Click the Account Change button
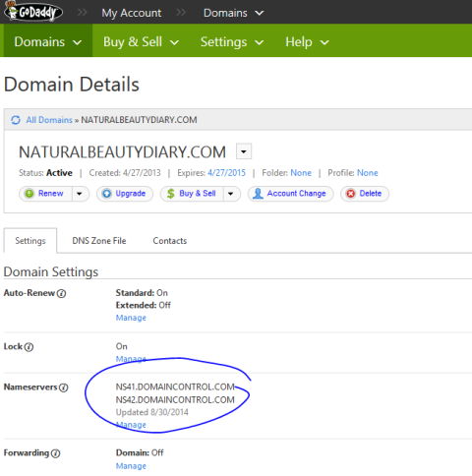Viewport: 472px width, 476px height. pos(290,194)
